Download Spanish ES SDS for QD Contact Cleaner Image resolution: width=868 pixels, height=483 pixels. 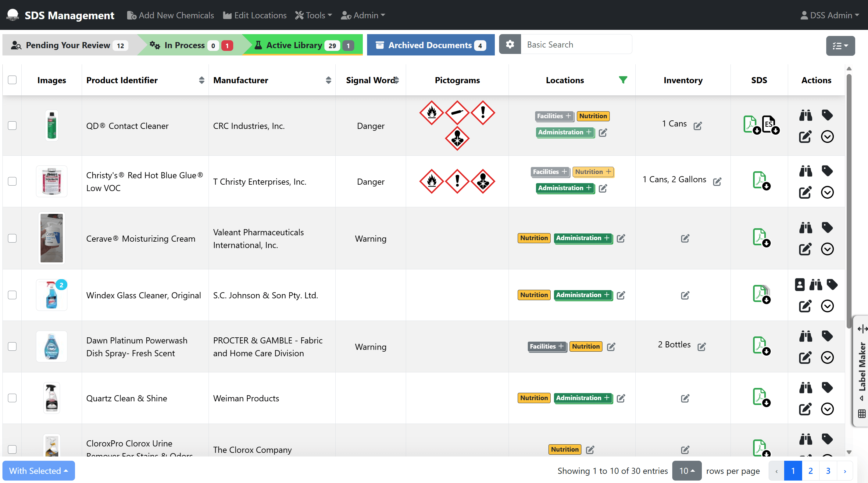pyautogui.click(x=770, y=125)
